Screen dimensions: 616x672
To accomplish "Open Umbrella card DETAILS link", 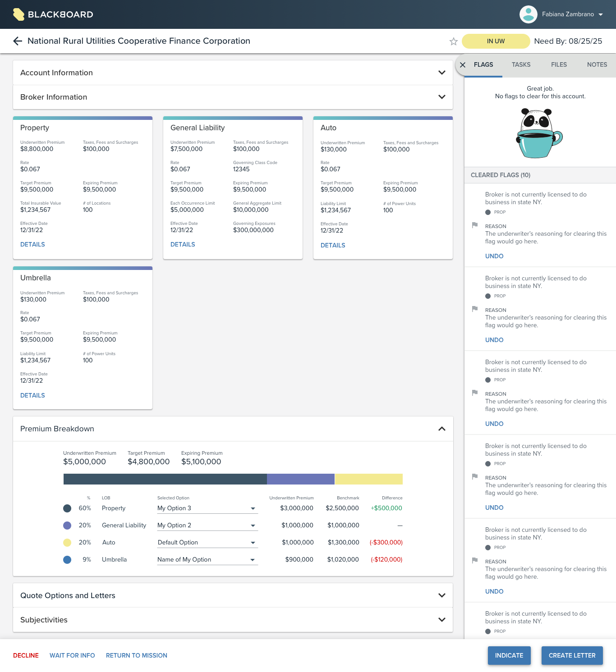I will point(32,395).
